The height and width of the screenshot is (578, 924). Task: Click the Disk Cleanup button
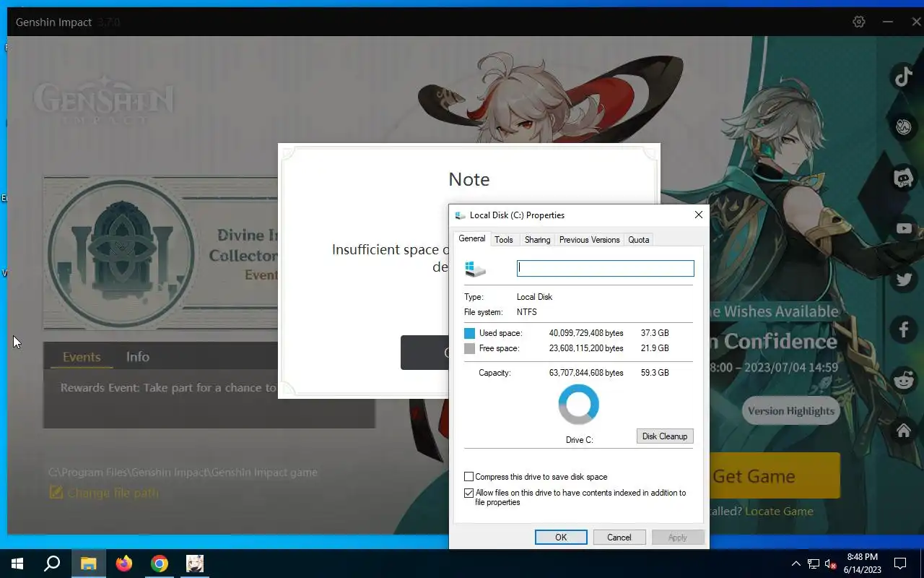[665, 436]
